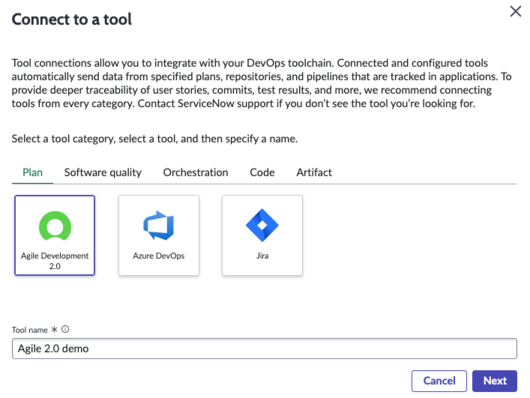
Task: Proceed with the Next button
Action: (x=495, y=381)
